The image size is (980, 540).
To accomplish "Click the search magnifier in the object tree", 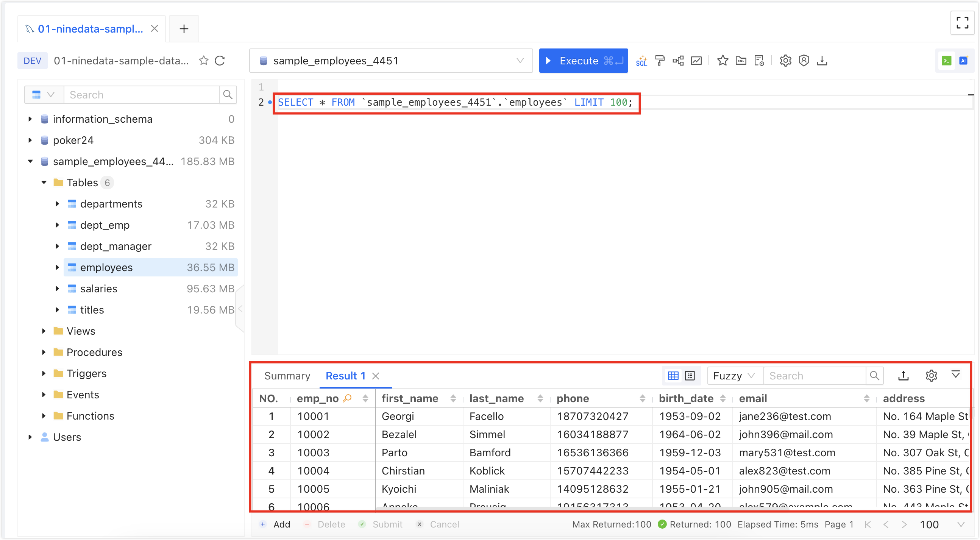I will (228, 94).
